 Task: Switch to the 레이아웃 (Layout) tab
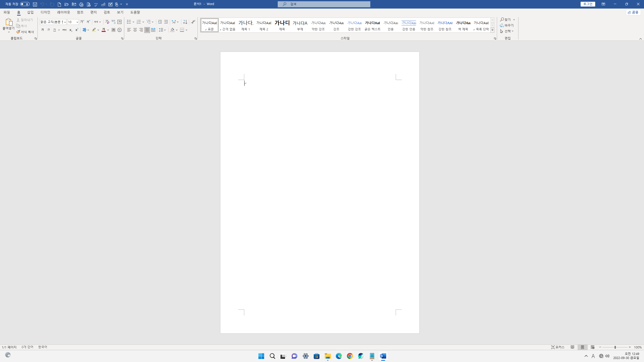[64, 12]
